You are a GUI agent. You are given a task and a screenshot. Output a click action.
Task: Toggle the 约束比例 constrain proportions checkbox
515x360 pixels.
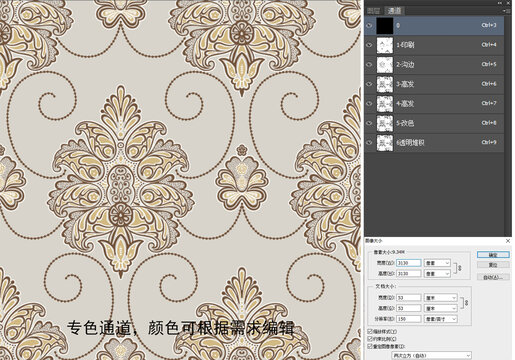tap(369, 339)
